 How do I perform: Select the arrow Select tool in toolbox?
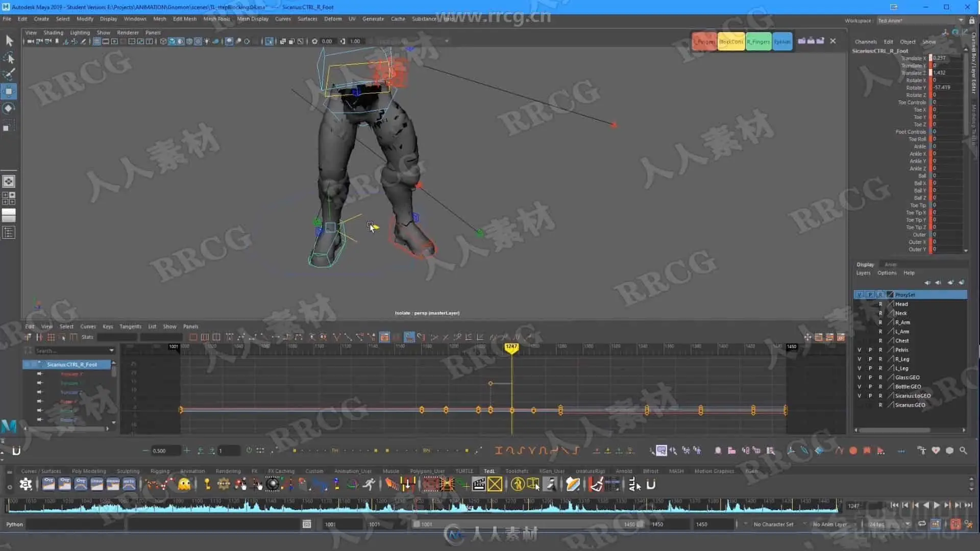pos(9,41)
